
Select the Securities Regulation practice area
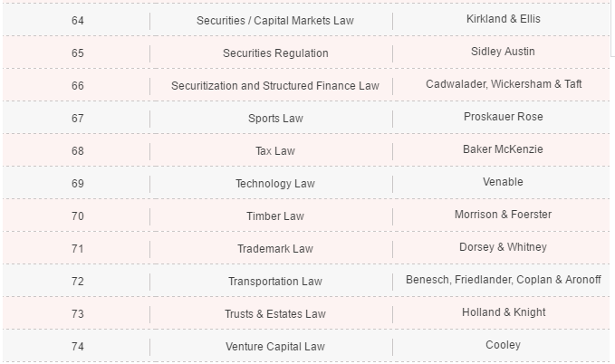coord(274,53)
